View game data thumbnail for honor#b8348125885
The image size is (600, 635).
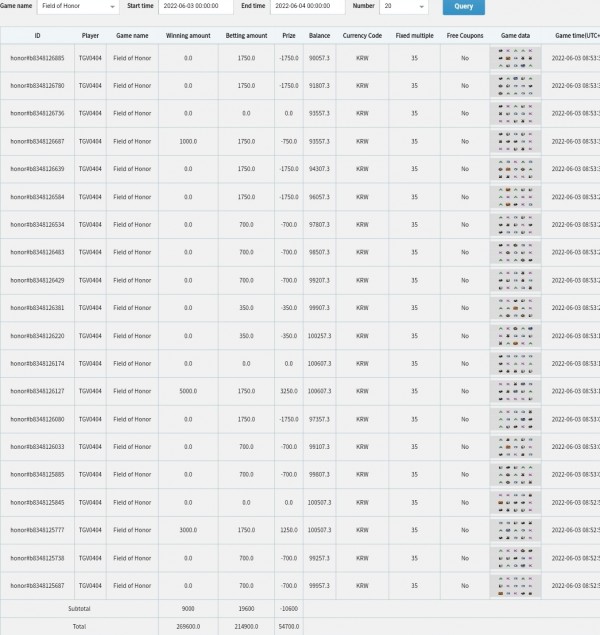click(515, 475)
